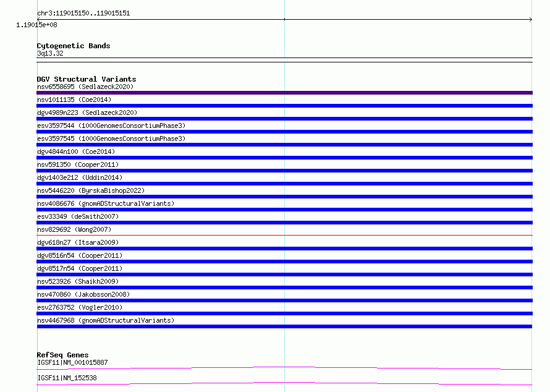Select nsv470860 (Jakobsson2008) label

point(83,294)
